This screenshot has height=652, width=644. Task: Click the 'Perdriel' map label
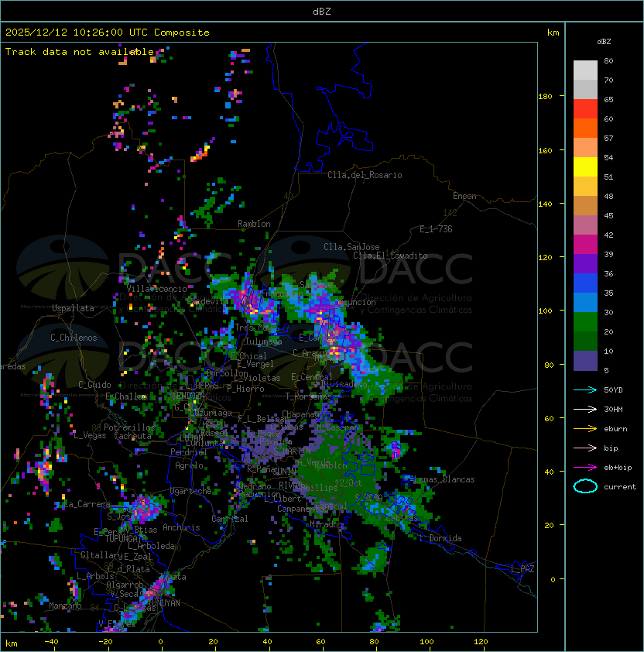point(189,452)
